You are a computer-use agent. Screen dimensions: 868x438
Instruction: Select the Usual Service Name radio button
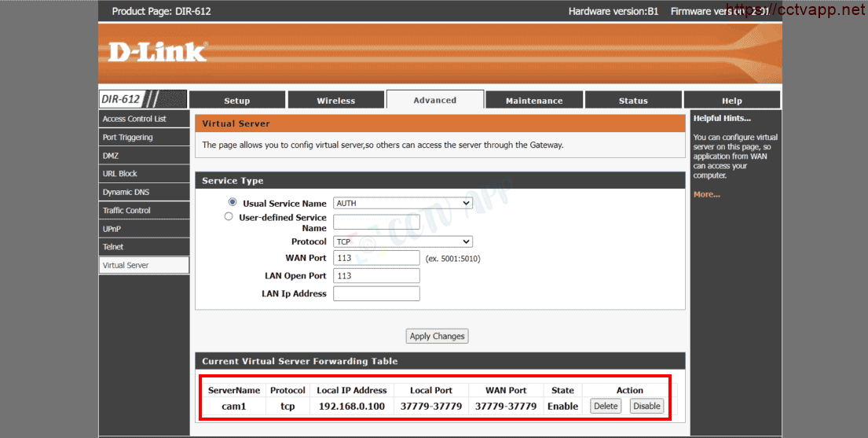point(232,202)
